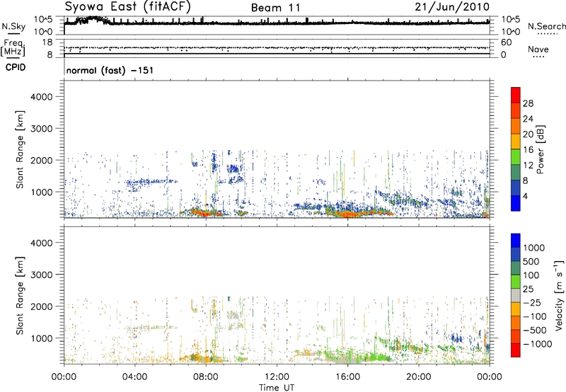Click "Slant Range [km]" label of the velocity panel
Screen dimensions: 566x392
(x=20, y=296)
